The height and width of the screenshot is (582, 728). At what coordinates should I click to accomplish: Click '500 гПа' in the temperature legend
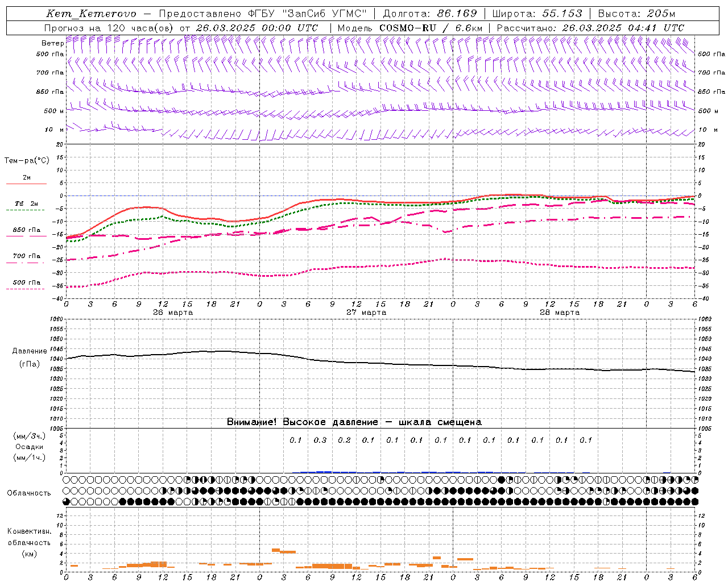(27, 282)
